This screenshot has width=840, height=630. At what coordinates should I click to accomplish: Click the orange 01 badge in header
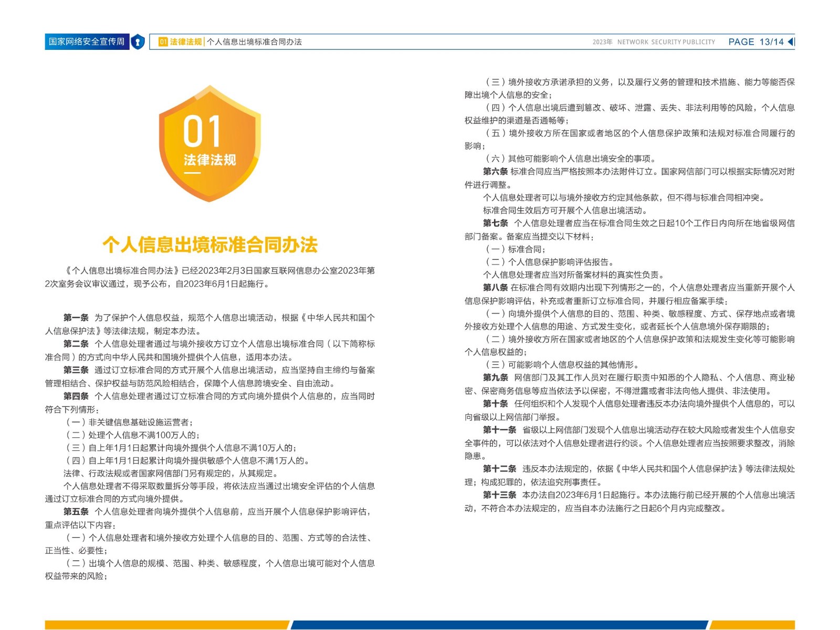tap(163, 42)
